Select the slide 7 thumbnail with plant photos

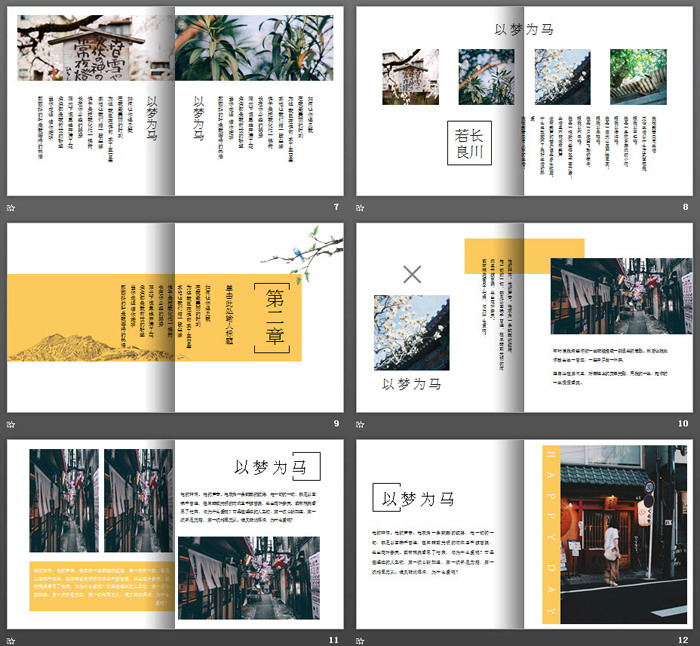[x=175, y=100]
